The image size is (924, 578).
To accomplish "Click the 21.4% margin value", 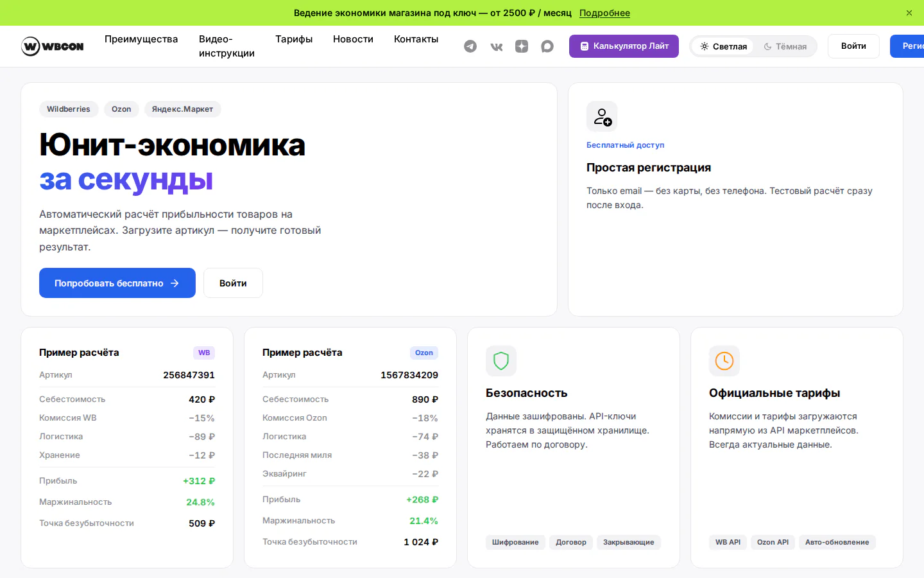I will pos(424,521).
